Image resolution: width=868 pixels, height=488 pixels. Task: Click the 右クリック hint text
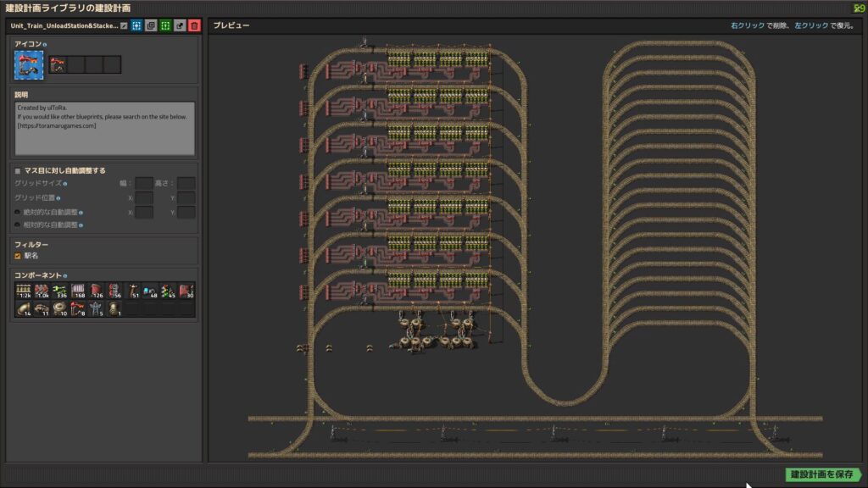click(748, 25)
